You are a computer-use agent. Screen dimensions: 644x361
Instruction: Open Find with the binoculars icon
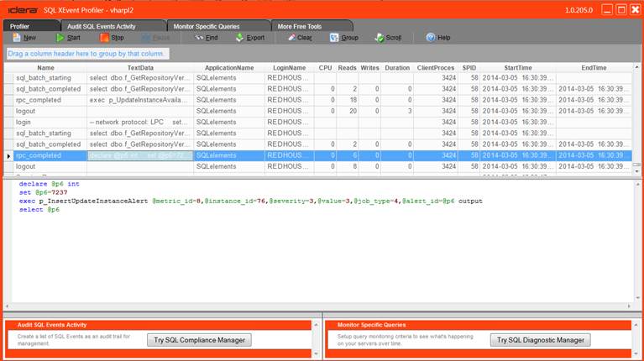(x=199, y=38)
